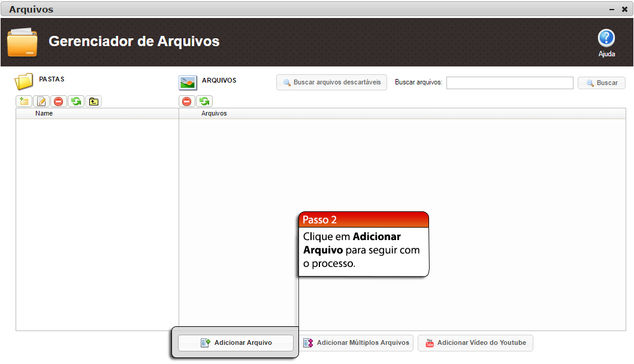
Task: Click the go up folder icon
Action: click(x=93, y=101)
